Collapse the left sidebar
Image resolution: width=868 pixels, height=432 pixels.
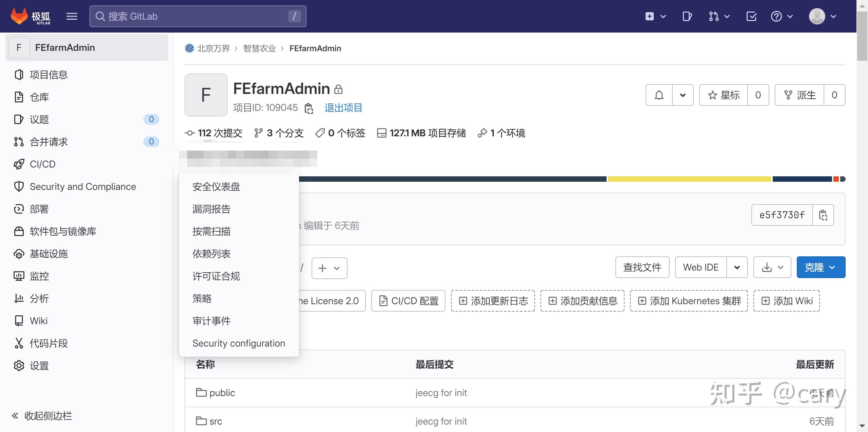tap(47, 415)
